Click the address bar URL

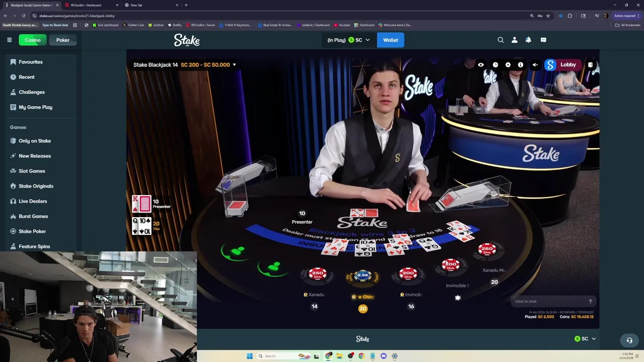click(77, 16)
